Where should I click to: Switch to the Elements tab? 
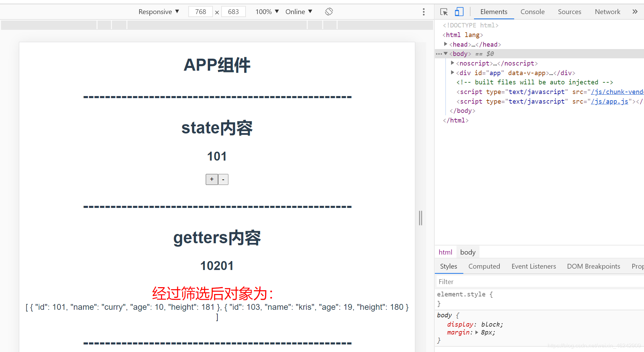click(x=494, y=12)
